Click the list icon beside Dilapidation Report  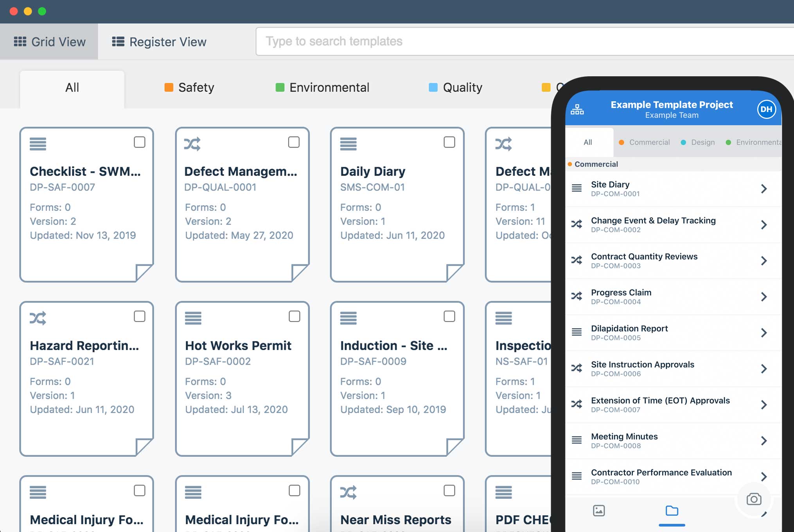tap(577, 332)
